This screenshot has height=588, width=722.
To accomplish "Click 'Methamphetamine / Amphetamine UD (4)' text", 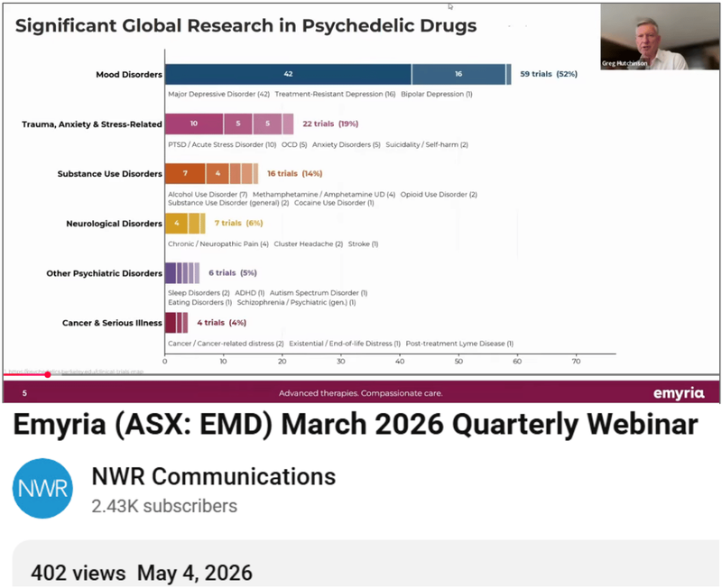I will click(x=324, y=195).
